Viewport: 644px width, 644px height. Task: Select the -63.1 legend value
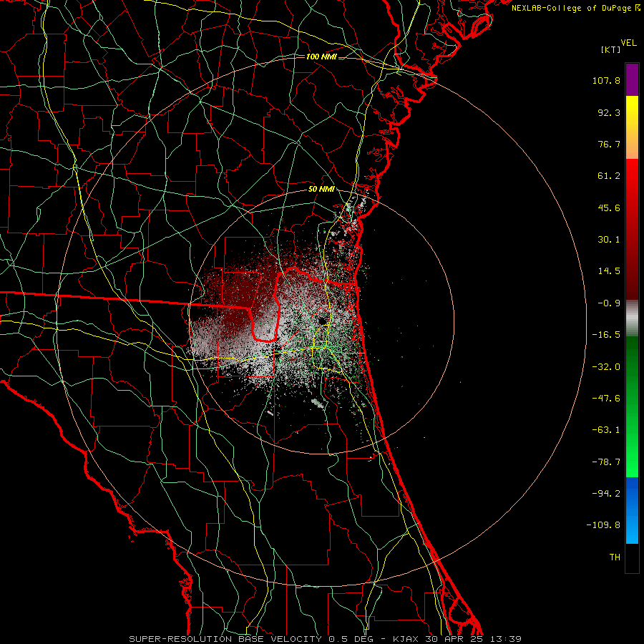[x=606, y=430]
